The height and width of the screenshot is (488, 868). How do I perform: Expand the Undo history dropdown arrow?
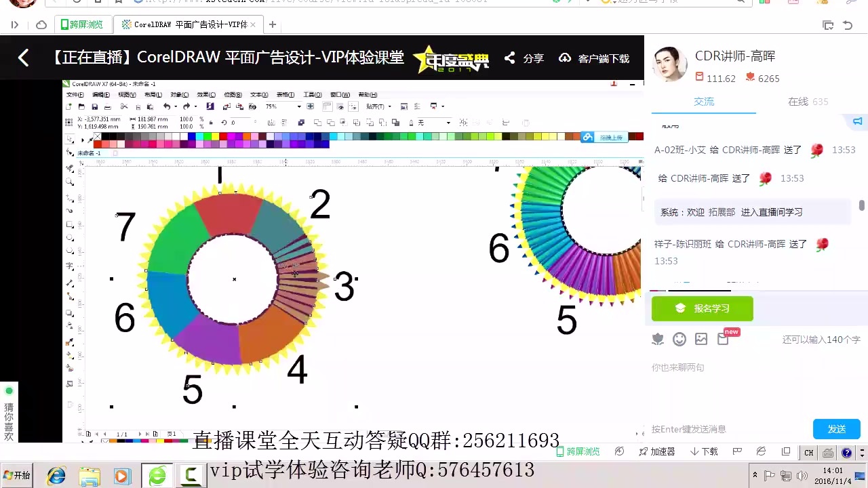pos(176,106)
